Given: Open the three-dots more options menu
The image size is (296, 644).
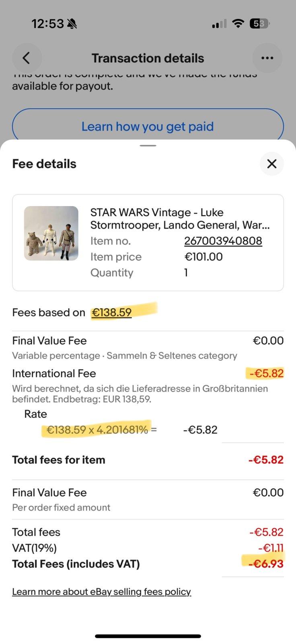Looking at the screenshot, I should pos(267,58).
